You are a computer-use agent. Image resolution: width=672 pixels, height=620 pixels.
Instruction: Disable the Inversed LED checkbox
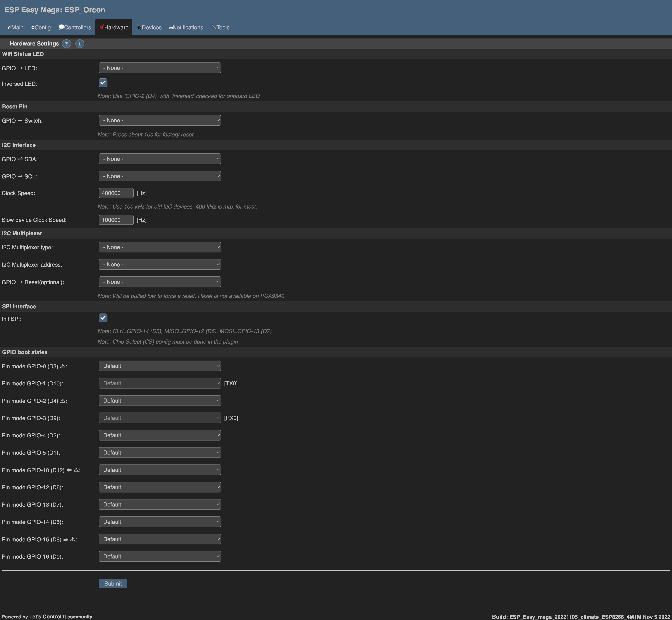[103, 83]
